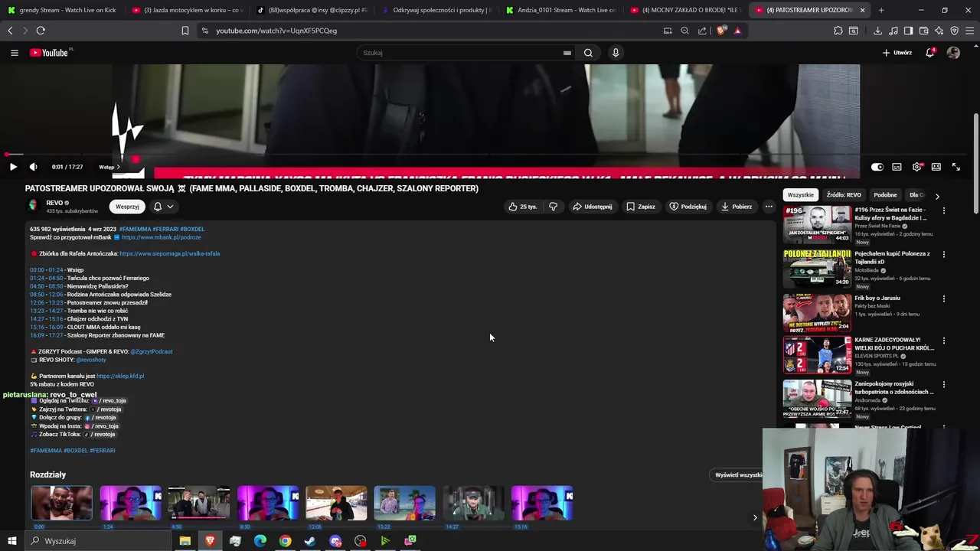Screen dimensions: 980x551
Task: Click Udostępnij share button
Action: (x=593, y=207)
